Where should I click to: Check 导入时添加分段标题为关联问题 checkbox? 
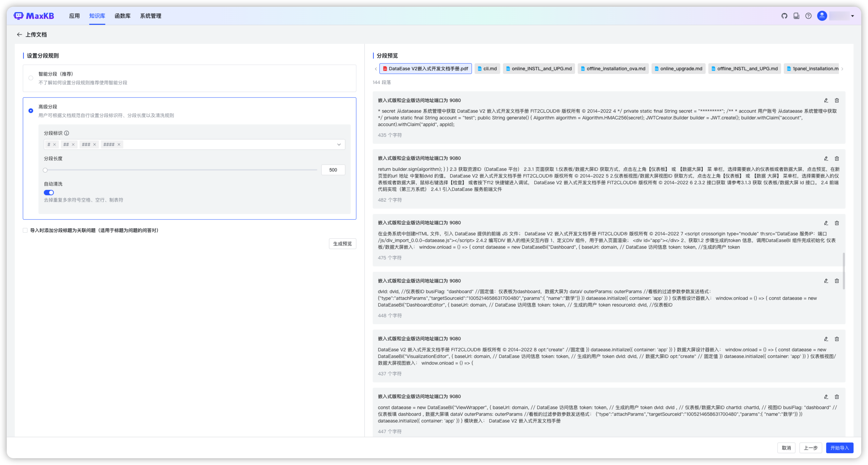pyautogui.click(x=25, y=231)
